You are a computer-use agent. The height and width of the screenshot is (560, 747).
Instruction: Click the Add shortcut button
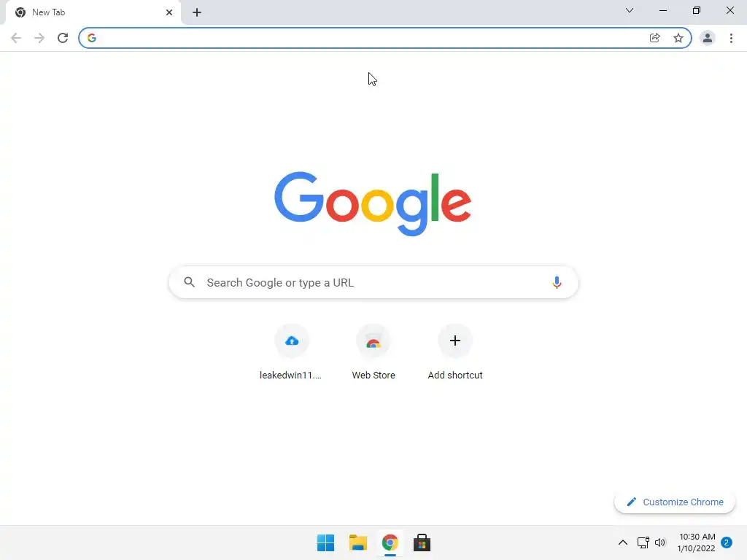coord(455,352)
